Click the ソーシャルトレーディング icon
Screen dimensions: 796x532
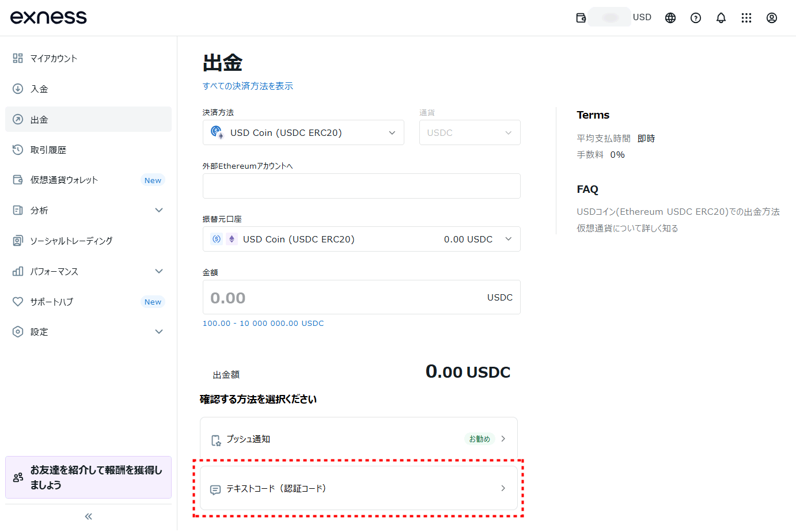pyautogui.click(x=18, y=241)
